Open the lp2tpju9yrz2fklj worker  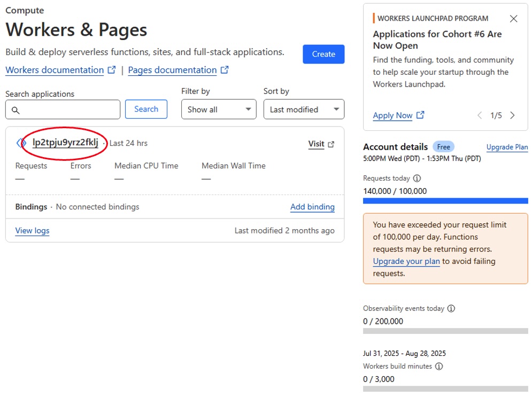(65, 143)
